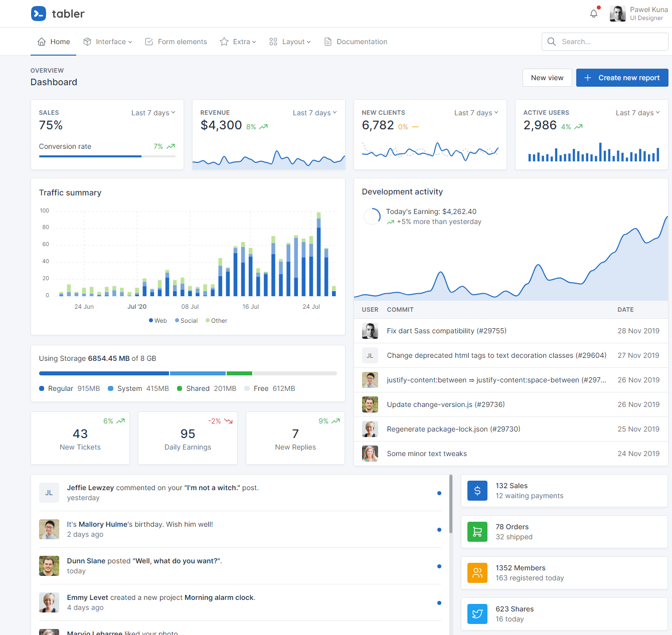Open Sales card Last 7 days dropdown

click(x=153, y=113)
